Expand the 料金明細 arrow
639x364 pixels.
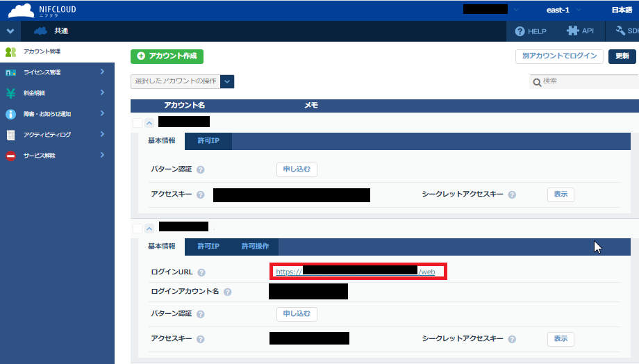[x=102, y=92]
